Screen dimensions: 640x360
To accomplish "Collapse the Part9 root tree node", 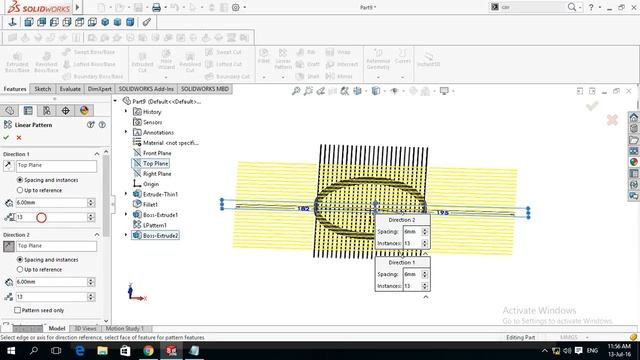I will (x=116, y=101).
